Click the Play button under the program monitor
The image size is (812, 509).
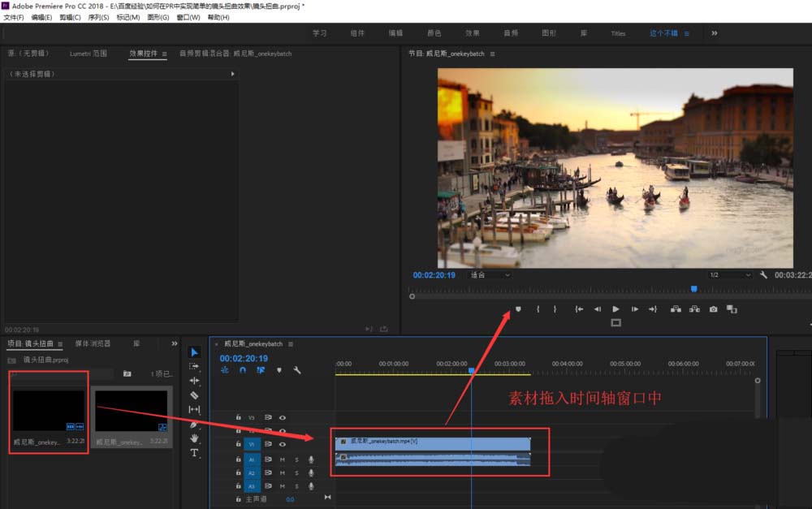click(615, 308)
